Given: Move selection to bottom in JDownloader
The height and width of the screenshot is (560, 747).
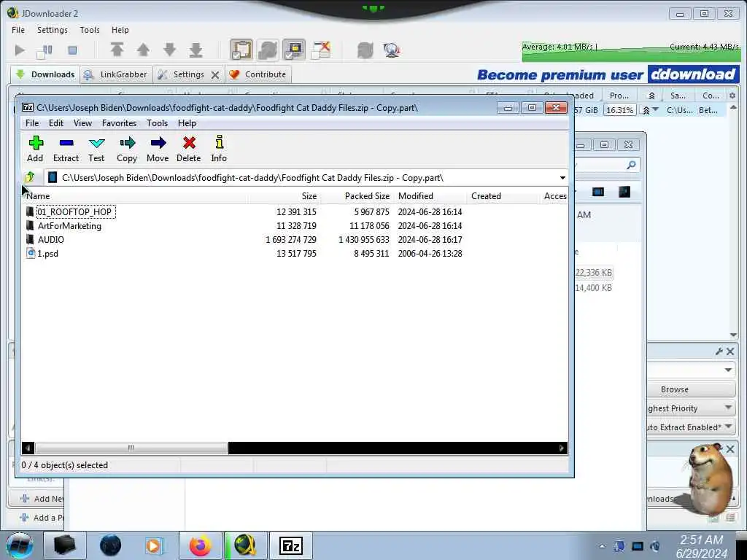Looking at the screenshot, I should click(196, 50).
